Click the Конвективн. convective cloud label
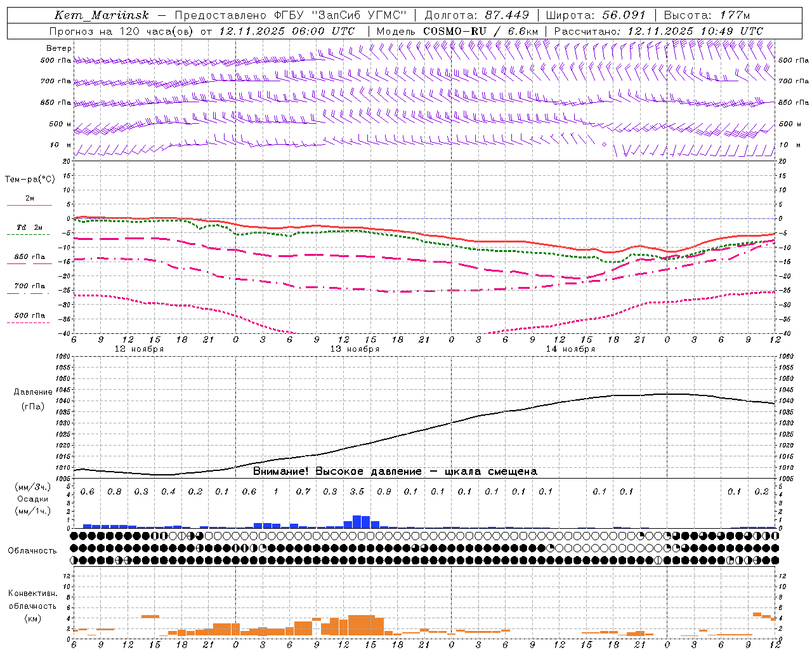The image size is (812, 650). (33, 594)
